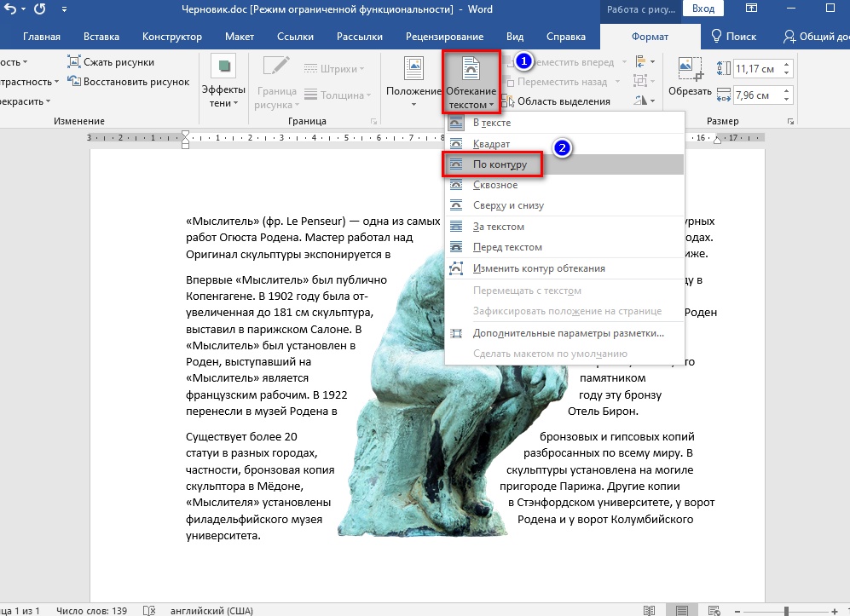
Task: Undo the last action in title bar
Action: 10,9
